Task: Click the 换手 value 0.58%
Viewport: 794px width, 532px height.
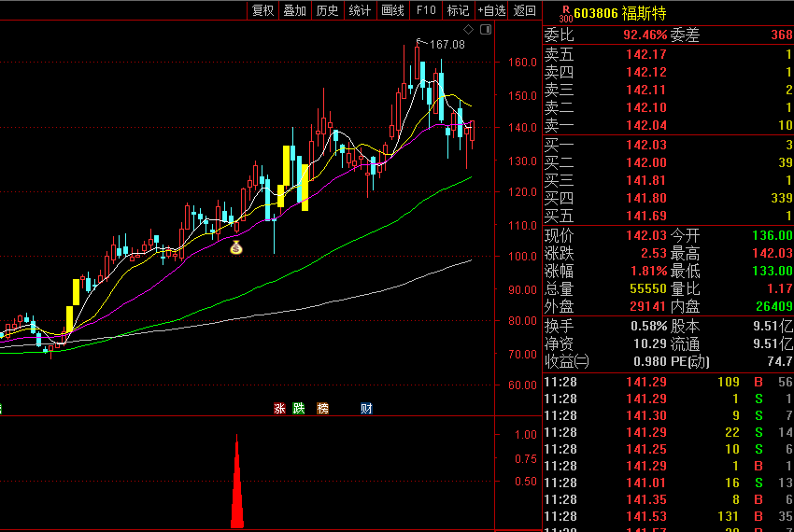Action: (x=648, y=326)
